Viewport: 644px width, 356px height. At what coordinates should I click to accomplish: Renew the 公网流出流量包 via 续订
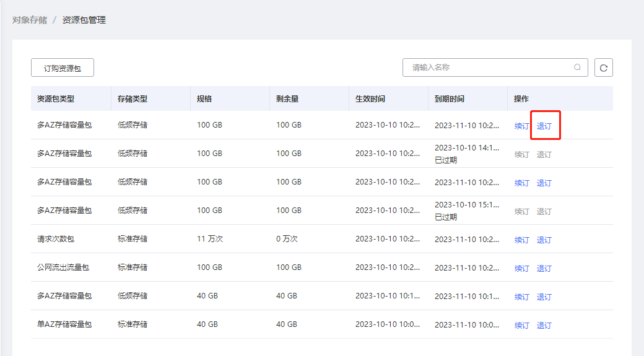[x=522, y=268]
